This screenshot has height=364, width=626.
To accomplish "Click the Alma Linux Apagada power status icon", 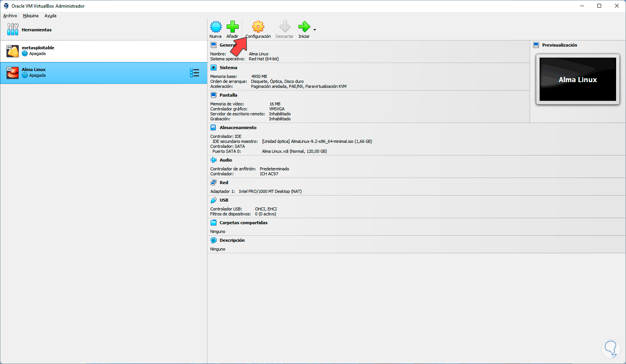I will [x=25, y=75].
